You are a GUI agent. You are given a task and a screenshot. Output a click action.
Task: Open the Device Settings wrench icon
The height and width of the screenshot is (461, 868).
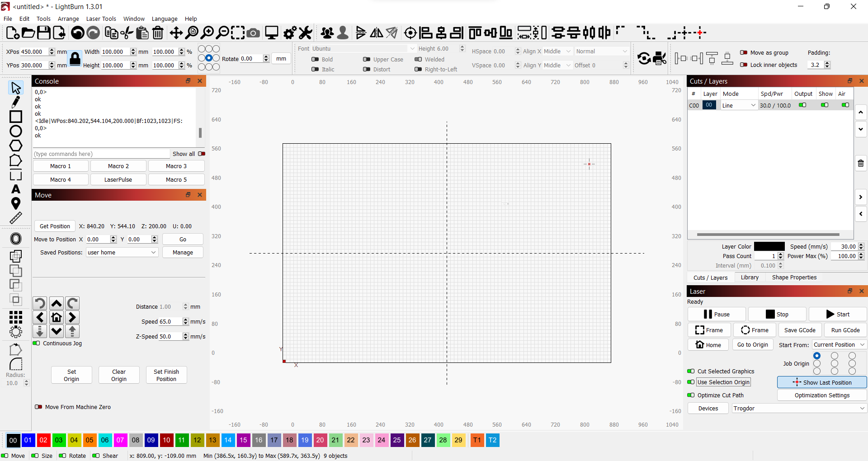pyautogui.click(x=306, y=33)
